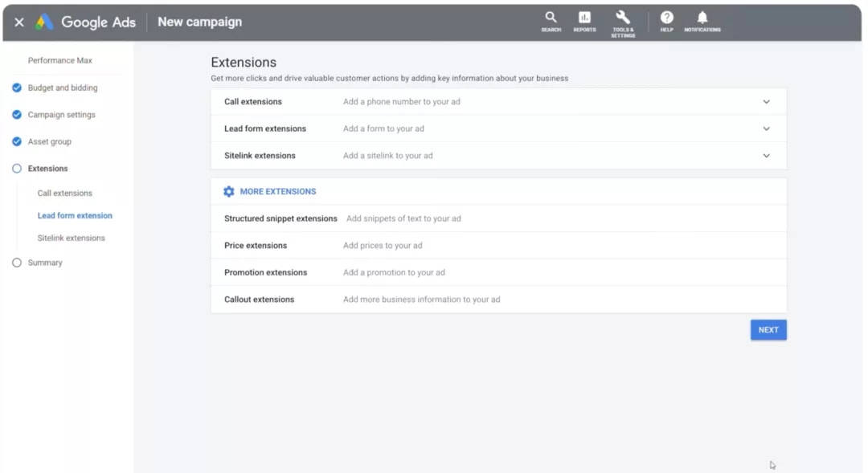The image size is (868, 473).
Task: Go to Campaign settings in sidebar
Action: [61, 115]
